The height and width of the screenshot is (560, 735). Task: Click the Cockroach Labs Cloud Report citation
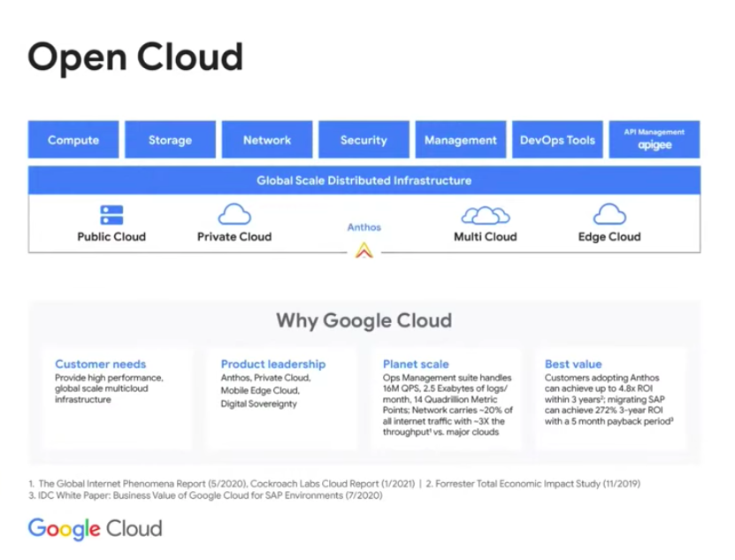point(333,484)
